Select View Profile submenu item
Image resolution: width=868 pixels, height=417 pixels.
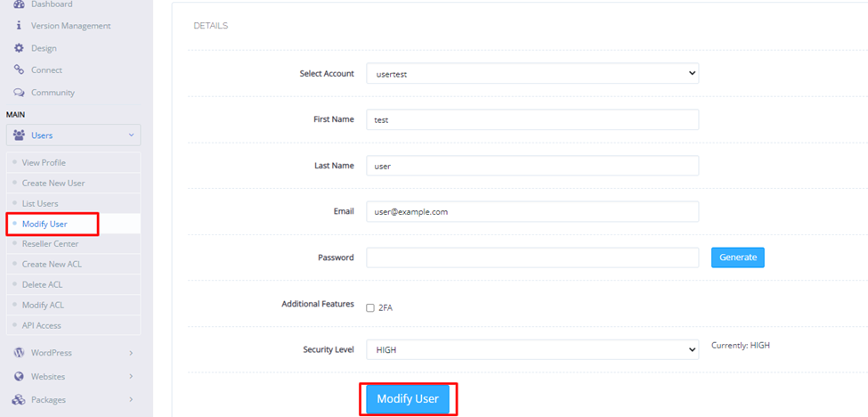(74, 163)
